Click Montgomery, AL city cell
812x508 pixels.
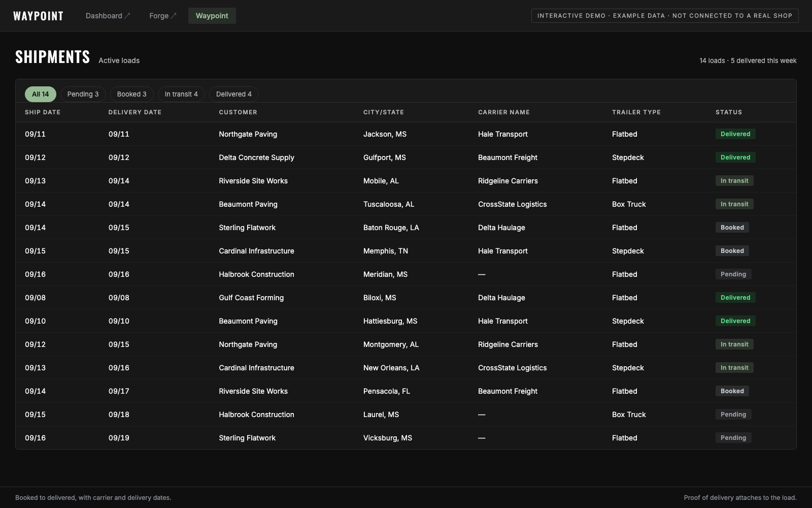pyautogui.click(x=391, y=344)
